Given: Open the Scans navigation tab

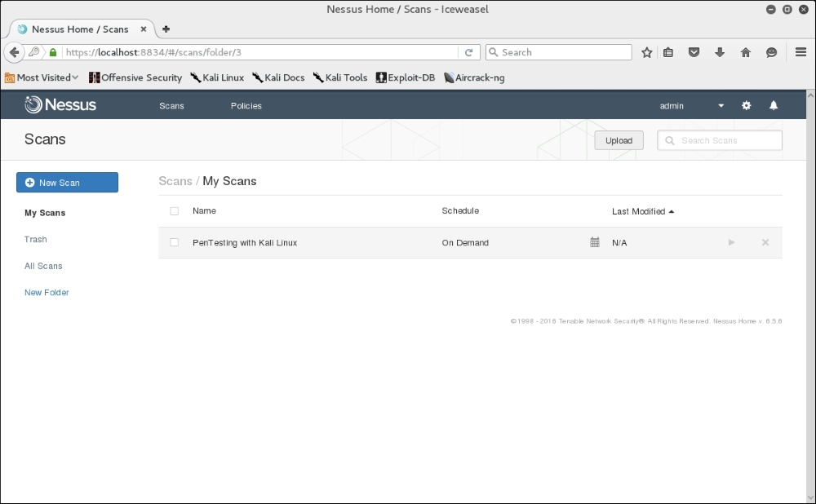Looking at the screenshot, I should coord(171,105).
